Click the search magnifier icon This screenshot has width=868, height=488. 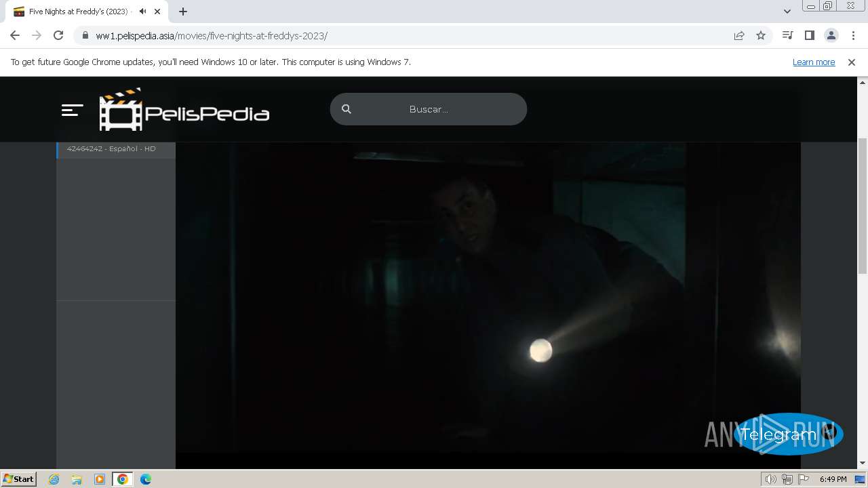click(x=347, y=109)
